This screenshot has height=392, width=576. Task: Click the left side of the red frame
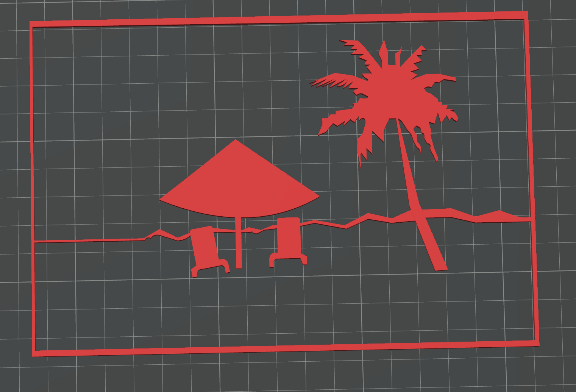pyautogui.click(x=33, y=189)
